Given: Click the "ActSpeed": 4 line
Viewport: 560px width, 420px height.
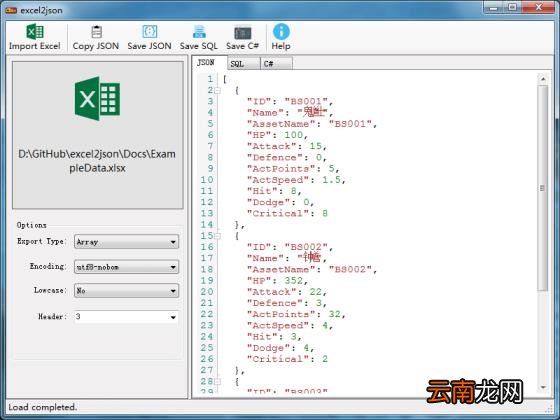Looking at the screenshot, I should [x=290, y=326].
